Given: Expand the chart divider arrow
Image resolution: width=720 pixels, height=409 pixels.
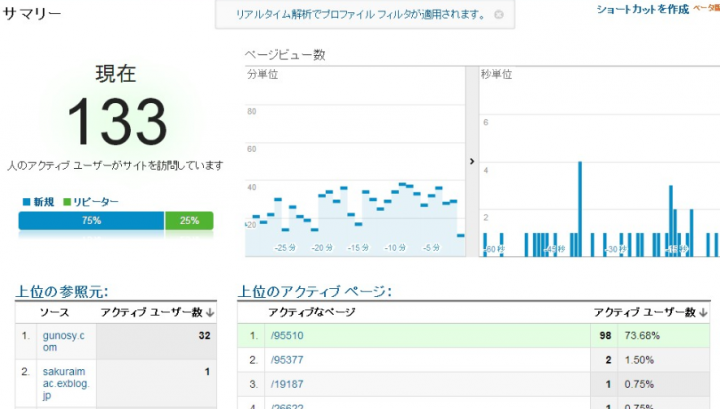Looking at the screenshot, I should 472,161.
